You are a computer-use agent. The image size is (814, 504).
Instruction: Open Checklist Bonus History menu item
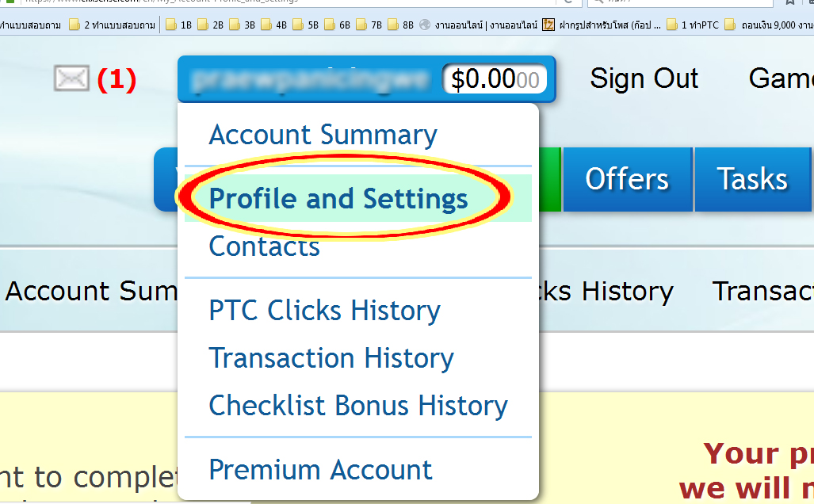[357, 406]
